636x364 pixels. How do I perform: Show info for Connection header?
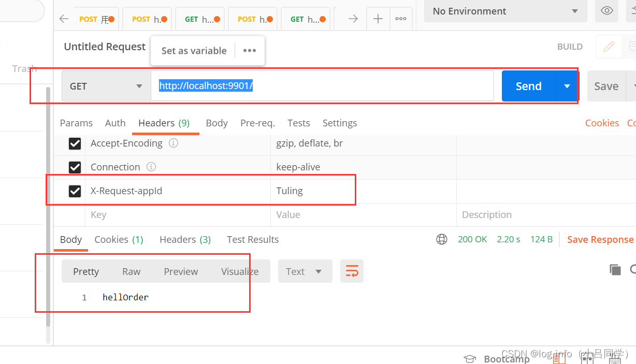pyautogui.click(x=151, y=167)
